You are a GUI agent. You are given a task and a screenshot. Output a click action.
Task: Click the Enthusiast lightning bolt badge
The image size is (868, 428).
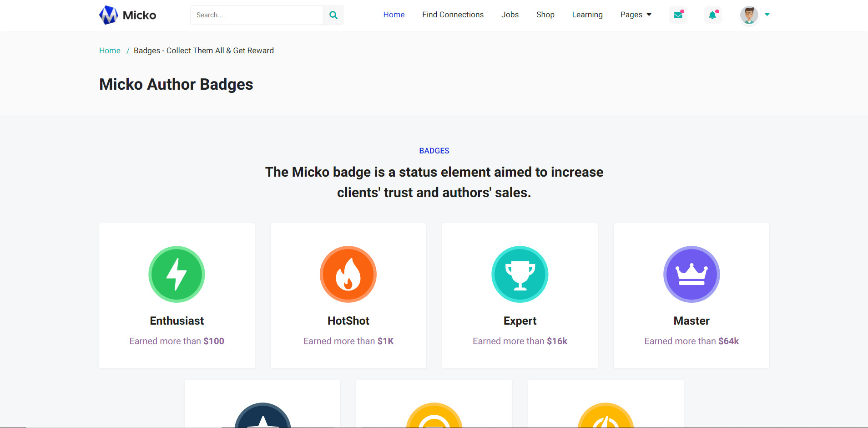(177, 274)
